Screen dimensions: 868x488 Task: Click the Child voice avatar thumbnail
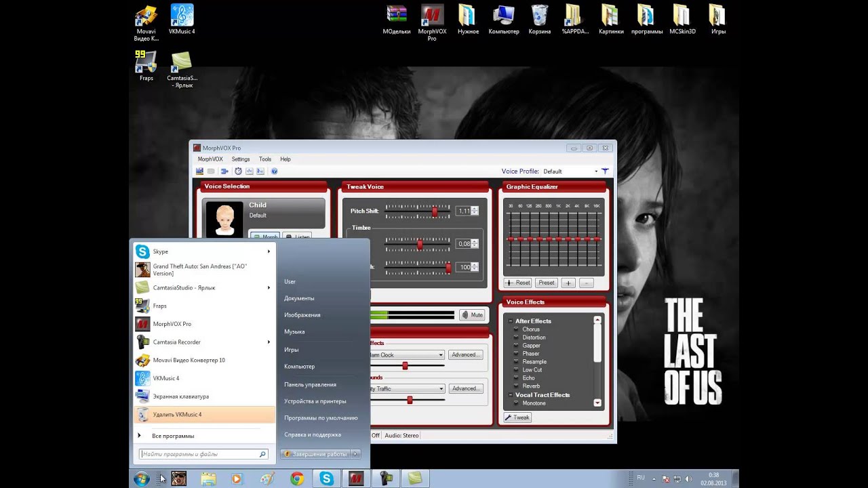click(224, 219)
